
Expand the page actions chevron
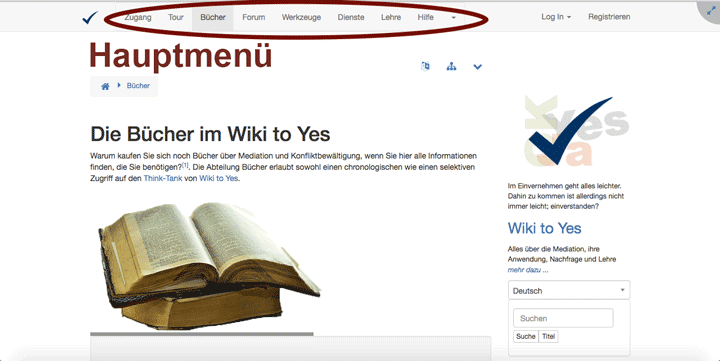coord(478,67)
